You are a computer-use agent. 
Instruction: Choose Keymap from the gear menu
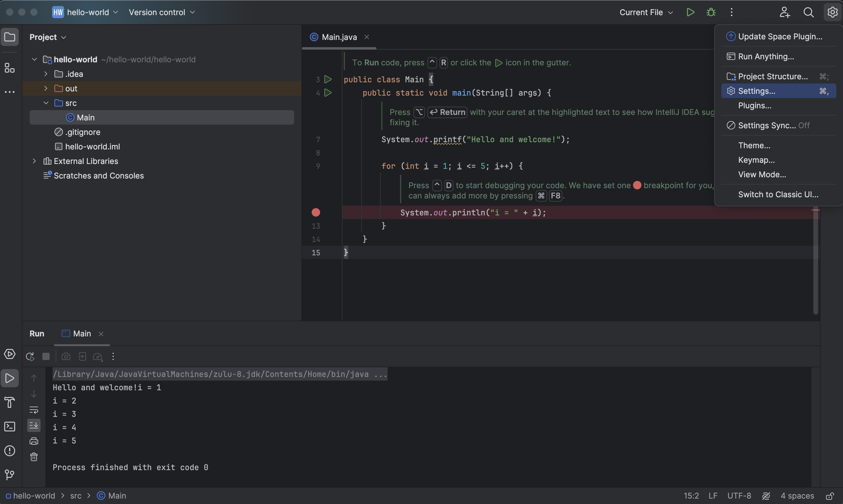click(x=779, y=160)
